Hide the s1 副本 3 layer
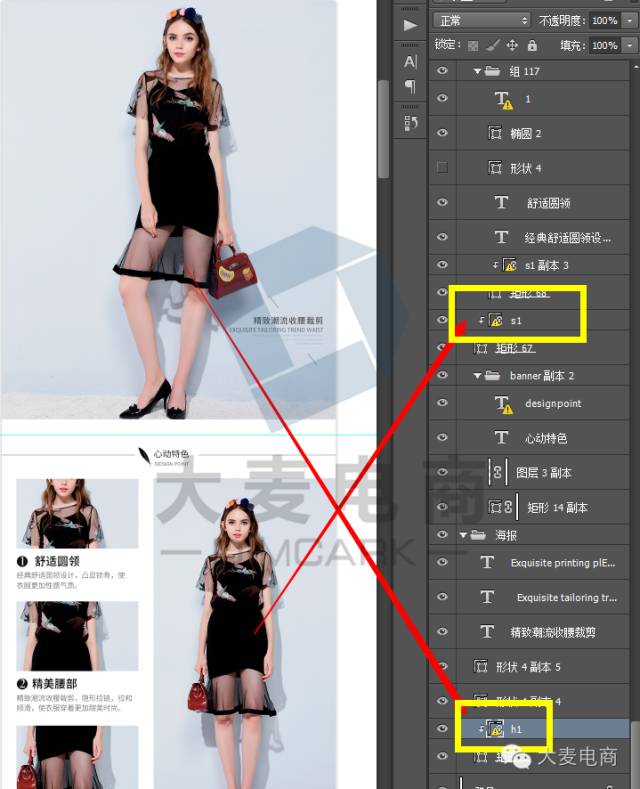Screen dimensions: 640x789 [442, 265]
